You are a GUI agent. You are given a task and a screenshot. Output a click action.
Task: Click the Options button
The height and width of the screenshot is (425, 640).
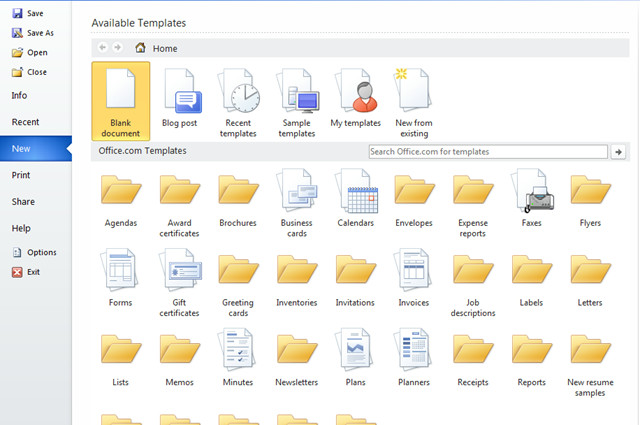(34, 253)
